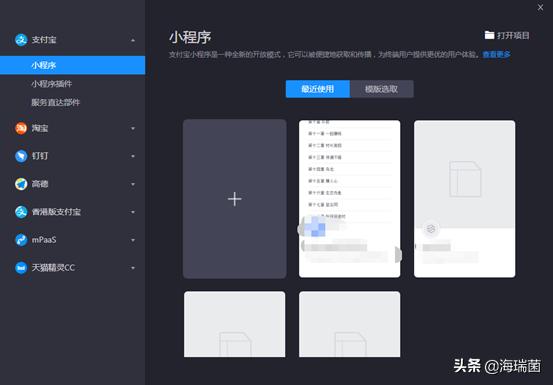Click the 天猫精灵CC label in sidebar
The width and height of the screenshot is (553, 385).
point(53,268)
